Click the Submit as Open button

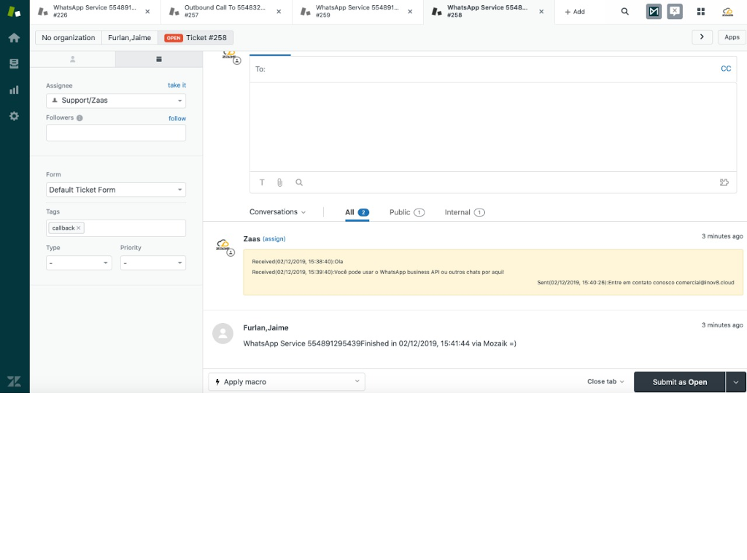(679, 382)
